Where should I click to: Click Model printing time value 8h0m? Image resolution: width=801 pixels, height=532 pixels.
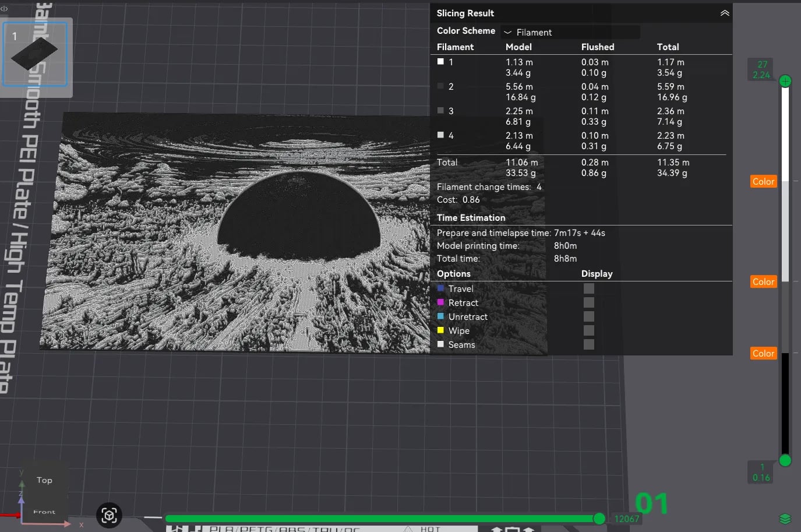pos(565,245)
